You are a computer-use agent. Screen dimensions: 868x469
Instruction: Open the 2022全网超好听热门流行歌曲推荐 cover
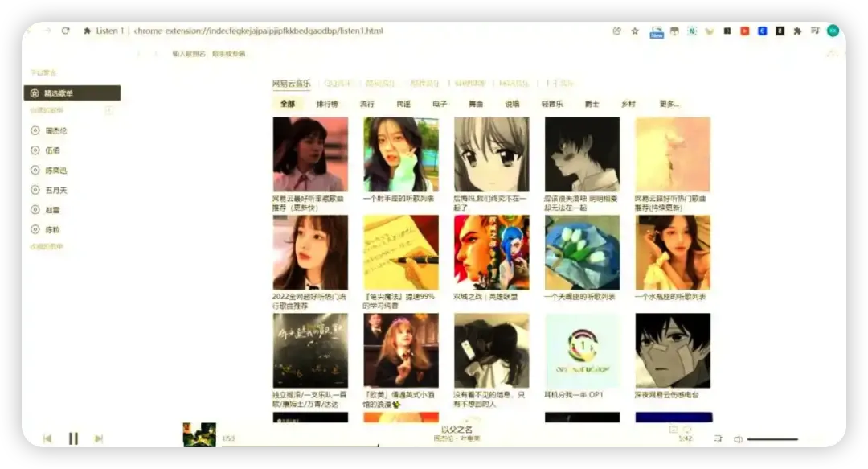pos(310,253)
